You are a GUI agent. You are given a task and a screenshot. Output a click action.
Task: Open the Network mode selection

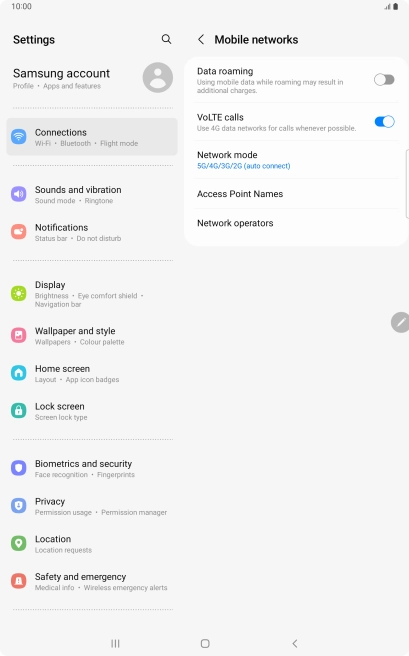tap(296, 160)
